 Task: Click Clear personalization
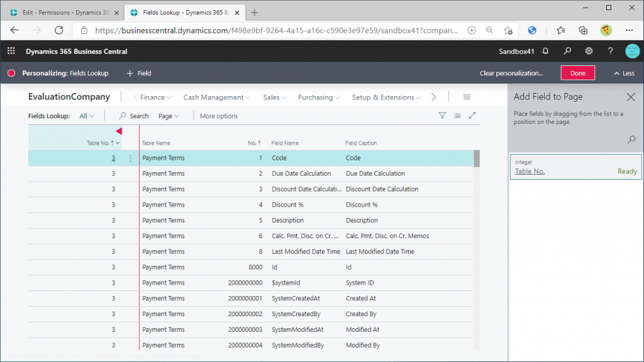point(511,73)
